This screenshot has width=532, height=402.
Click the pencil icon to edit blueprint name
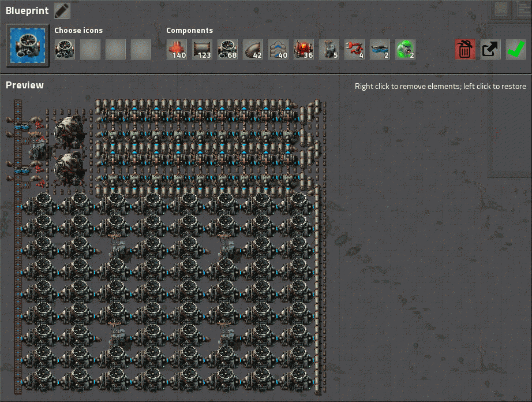[x=62, y=10]
